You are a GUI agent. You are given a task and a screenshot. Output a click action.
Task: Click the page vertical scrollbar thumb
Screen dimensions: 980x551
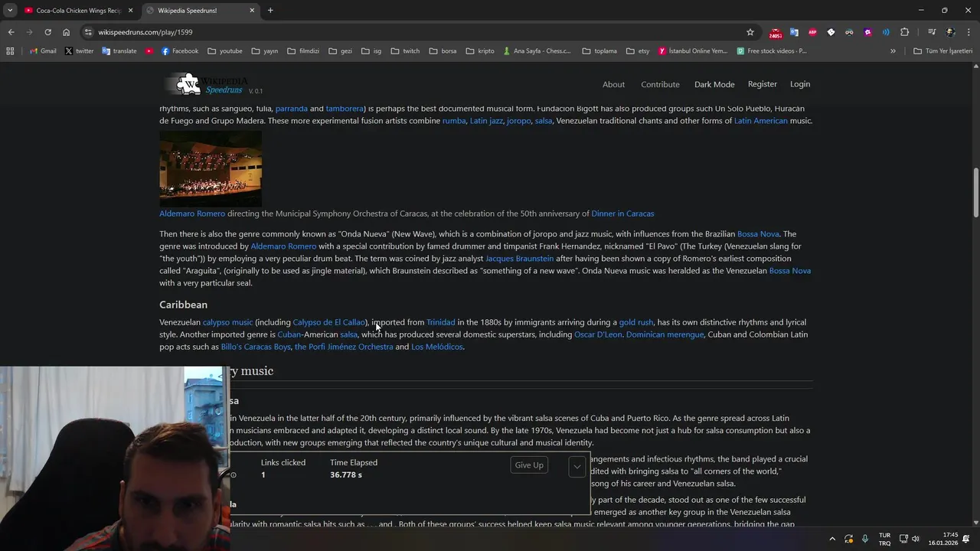(975, 192)
